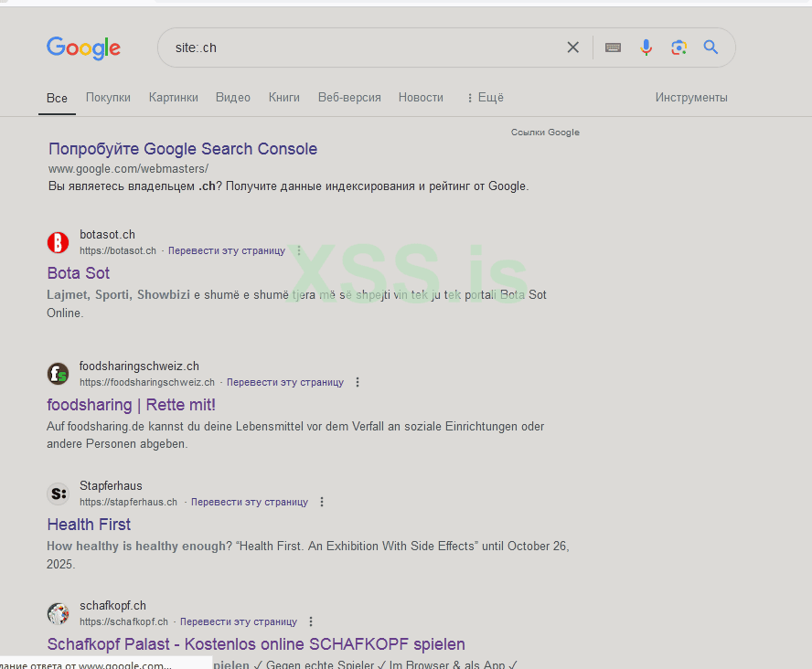Click the https://foodsharingschweiz.ch URL text
Viewport: 812px width, 669px height.
tap(147, 382)
